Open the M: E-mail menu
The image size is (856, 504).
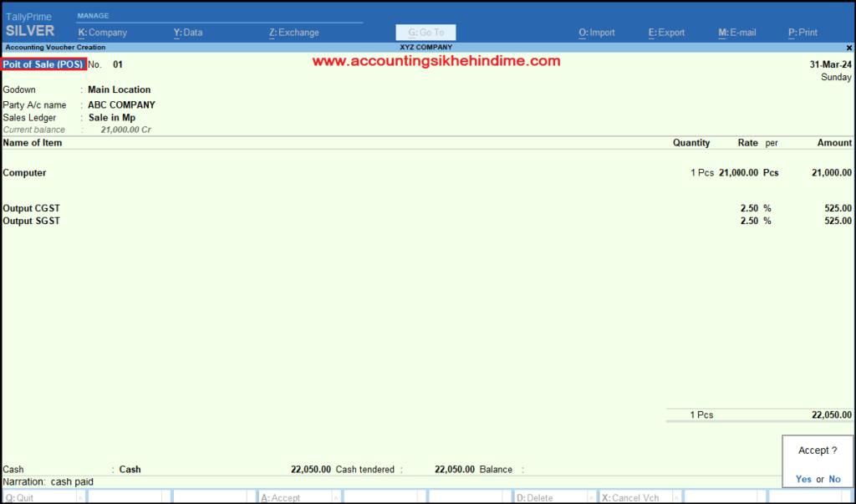(737, 33)
